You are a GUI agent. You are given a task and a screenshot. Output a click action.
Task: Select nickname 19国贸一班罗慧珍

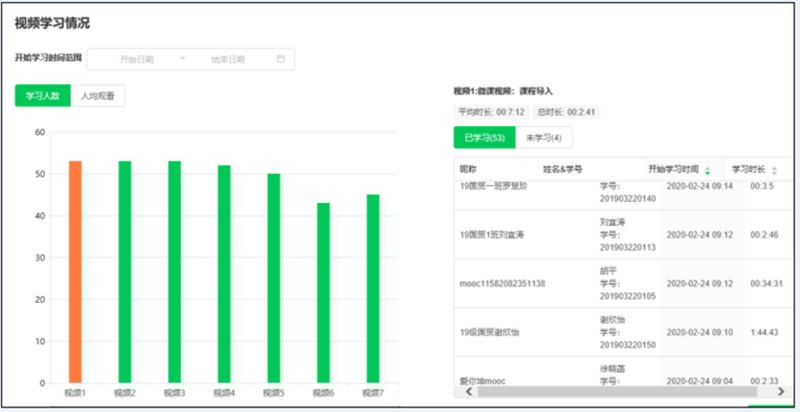[x=493, y=186]
